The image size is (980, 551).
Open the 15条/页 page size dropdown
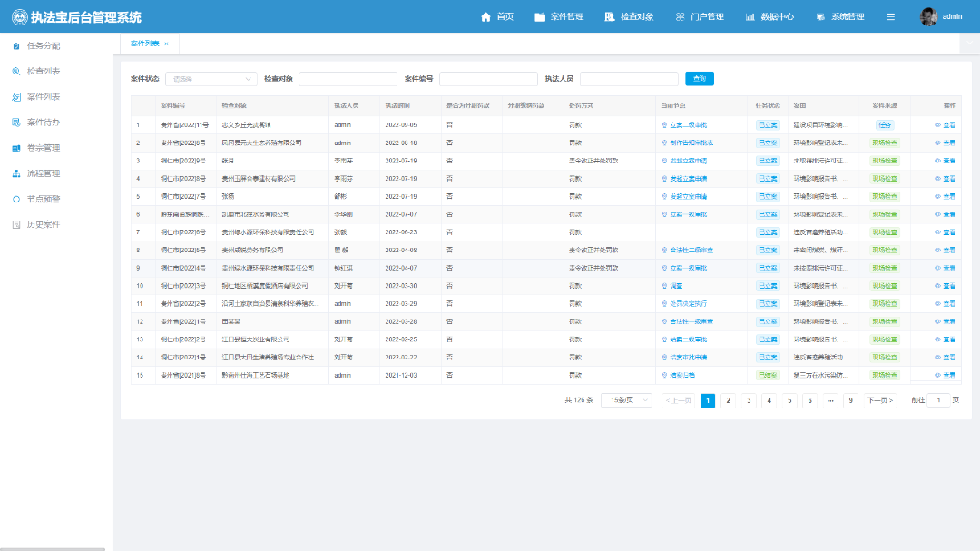point(626,400)
